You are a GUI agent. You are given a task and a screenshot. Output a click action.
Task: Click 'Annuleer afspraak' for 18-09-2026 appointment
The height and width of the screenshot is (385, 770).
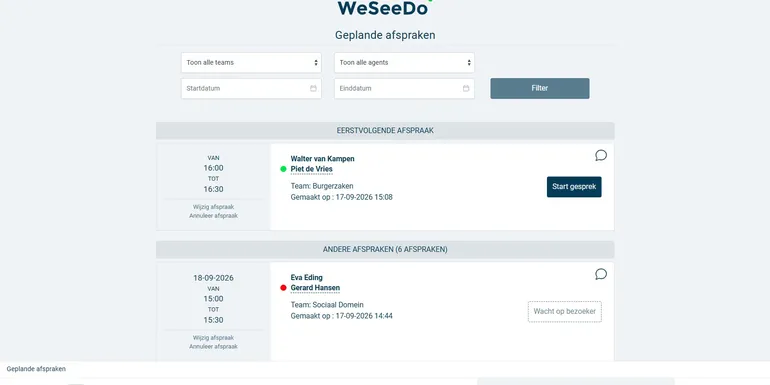point(214,347)
